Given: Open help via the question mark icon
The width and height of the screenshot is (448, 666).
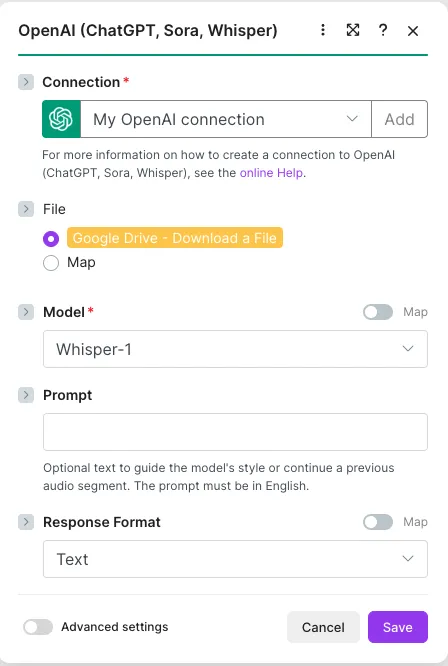Looking at the screenshot, I should (x=383, y=30).
